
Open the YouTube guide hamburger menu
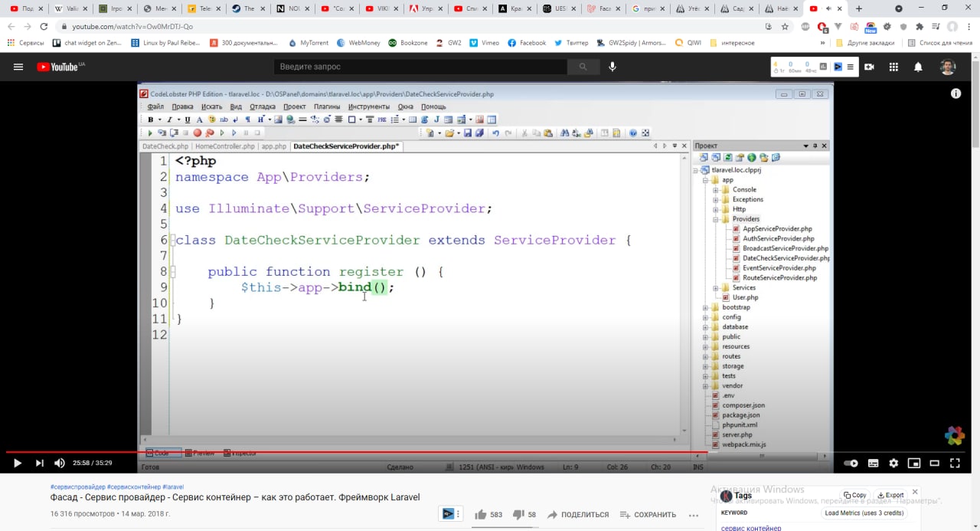[18, 67]
